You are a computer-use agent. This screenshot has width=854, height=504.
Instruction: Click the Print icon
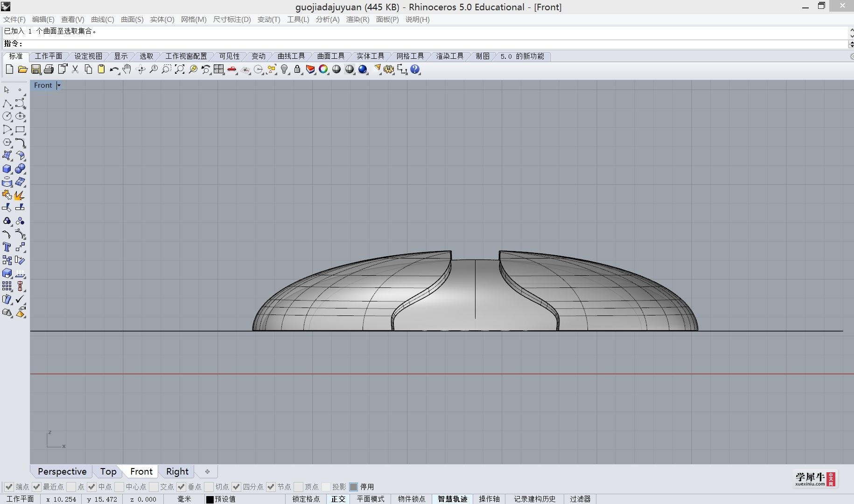coord(49,70)
